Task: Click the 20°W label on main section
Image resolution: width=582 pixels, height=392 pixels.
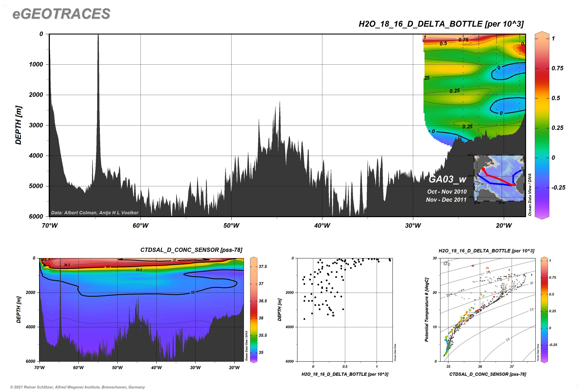Action: click(504, 226)
